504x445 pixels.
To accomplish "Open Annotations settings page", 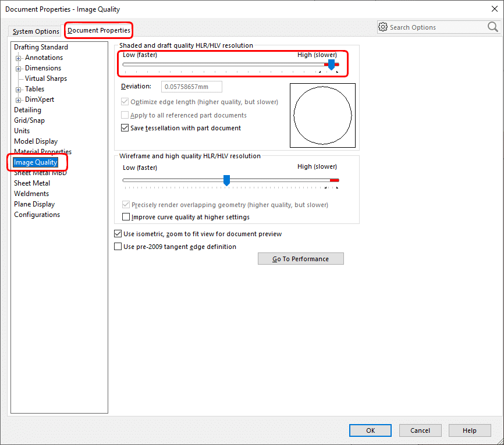I will click(44, 58).
